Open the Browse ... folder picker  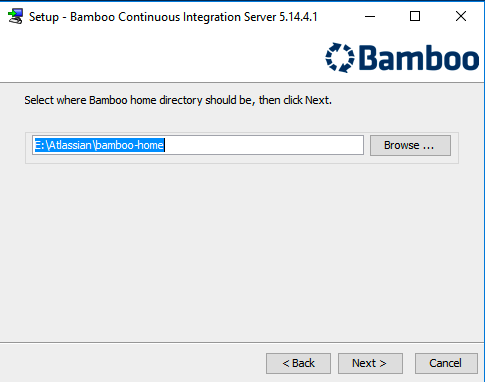410,145
